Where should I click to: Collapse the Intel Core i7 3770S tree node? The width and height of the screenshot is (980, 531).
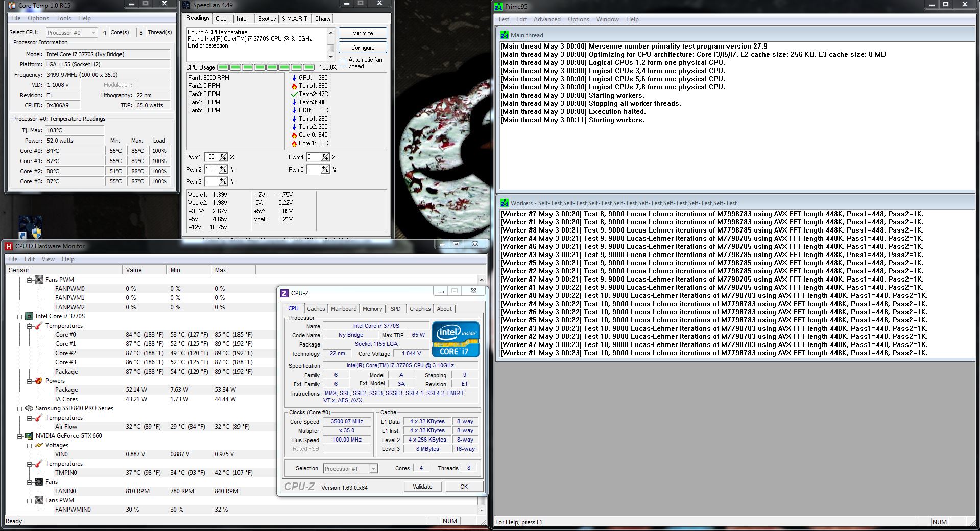[x=20, y=317]
